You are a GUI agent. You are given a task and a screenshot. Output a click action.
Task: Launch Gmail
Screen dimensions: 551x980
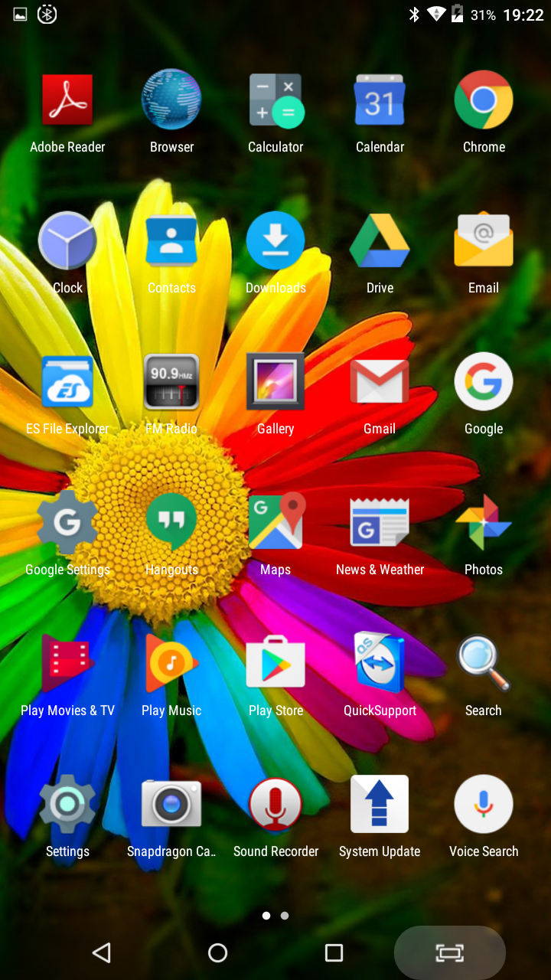[x=380, y=382]
